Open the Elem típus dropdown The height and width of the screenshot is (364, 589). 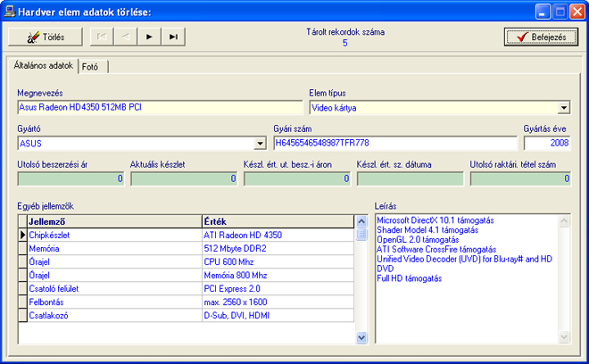tap(563, 108)
